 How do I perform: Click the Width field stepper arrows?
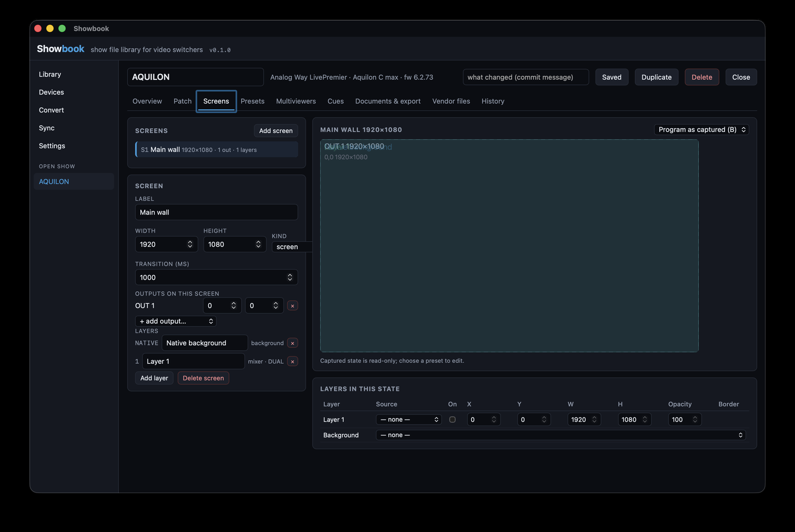190,244
